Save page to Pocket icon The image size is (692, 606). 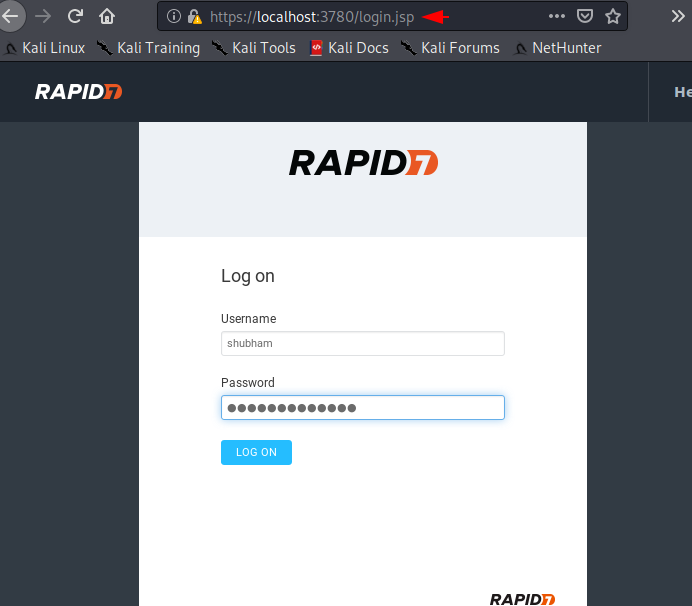click(x=585, y=16)
